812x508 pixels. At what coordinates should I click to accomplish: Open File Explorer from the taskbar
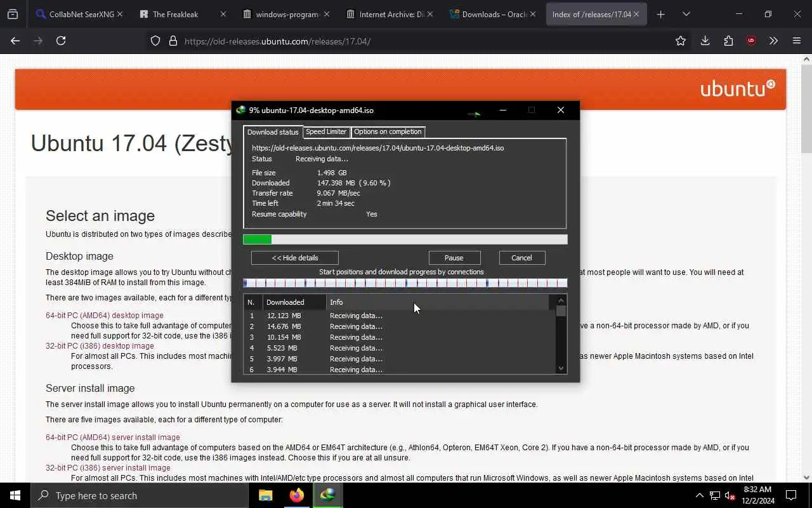click(266, 495)
